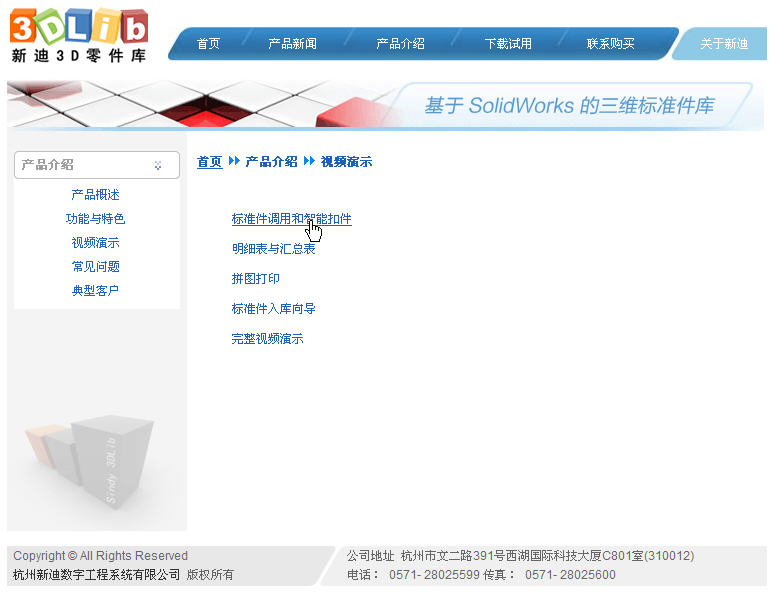This screenshot has height=598, width=775.
Task: Click the 杭州新迪数字工程系统有限公司 footer text
Action: pos(96,575)
